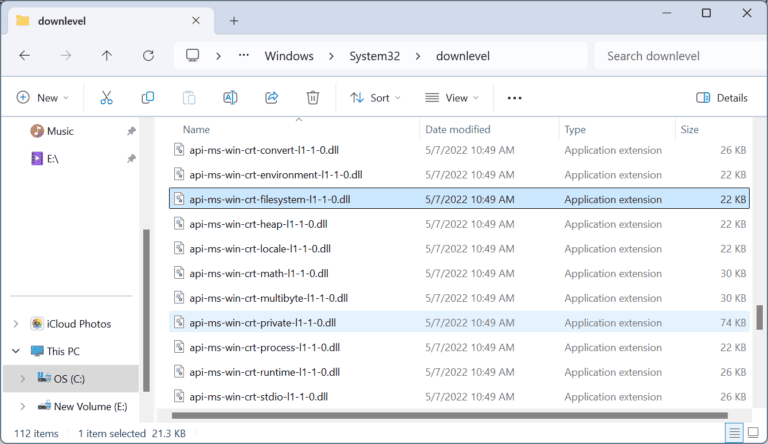Select api-ms-win-crt-private-l1-1-0.dll
The height and width of the screenshot is (444, 768).
(x=459, y=322)
